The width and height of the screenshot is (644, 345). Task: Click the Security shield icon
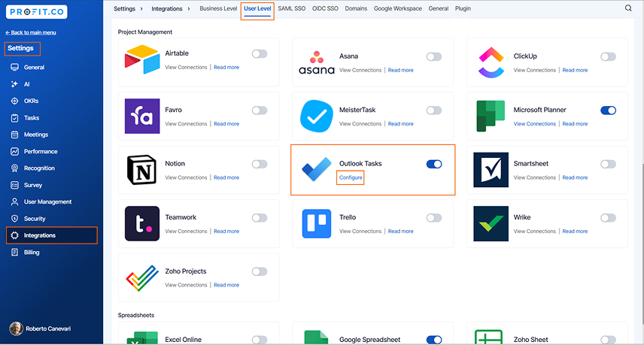click(x=15, y=219)
